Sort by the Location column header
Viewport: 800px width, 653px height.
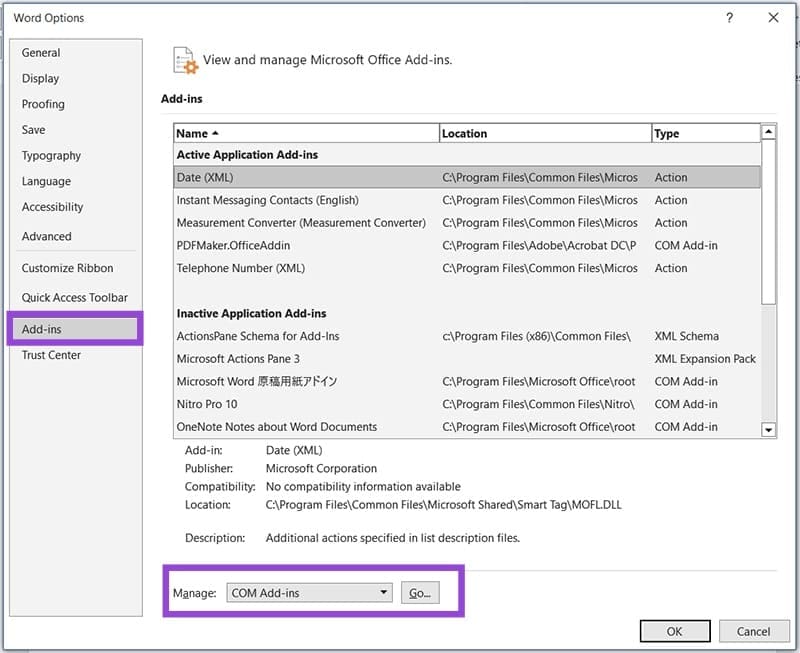click(543, 133)
